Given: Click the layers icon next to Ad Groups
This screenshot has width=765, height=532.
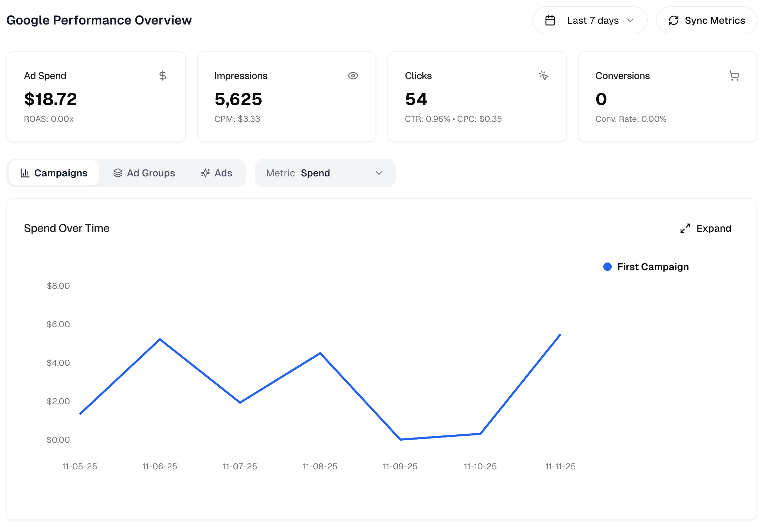Looking at the screenshot, I should [118, 173].
